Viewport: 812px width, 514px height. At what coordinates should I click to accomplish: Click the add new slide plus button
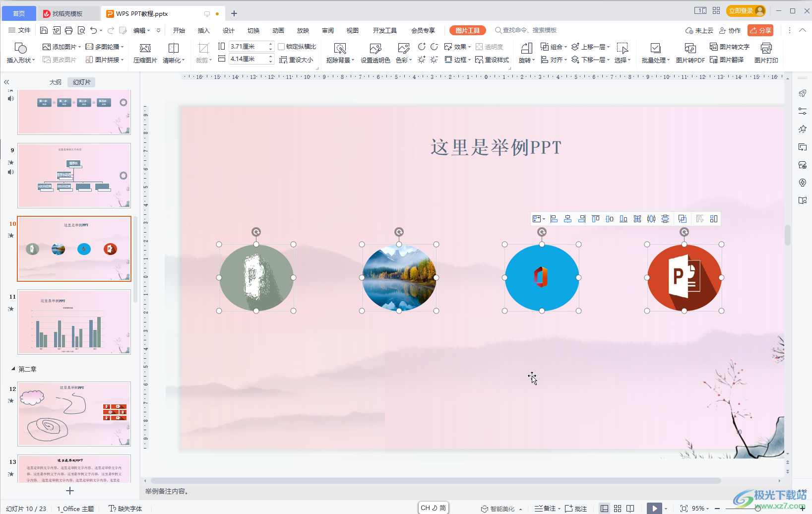pos(70,491)
